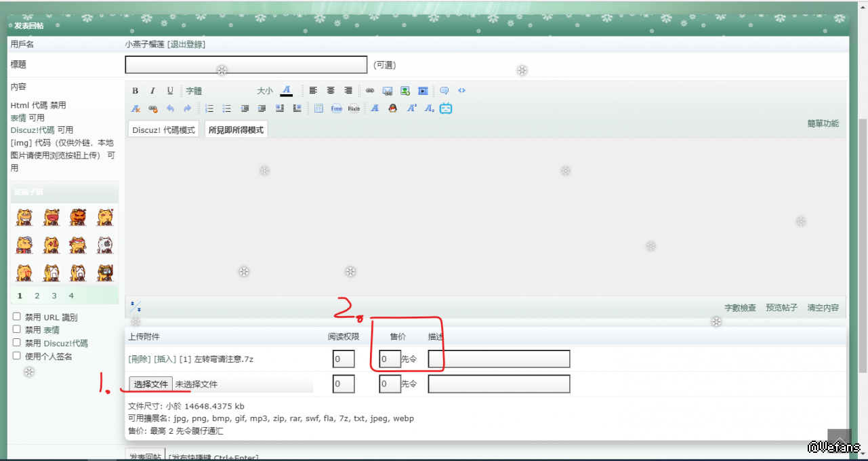Switch to Discuz! 代碼模式 tab
Screen dimensions: 868x461
tap(163, 129)
